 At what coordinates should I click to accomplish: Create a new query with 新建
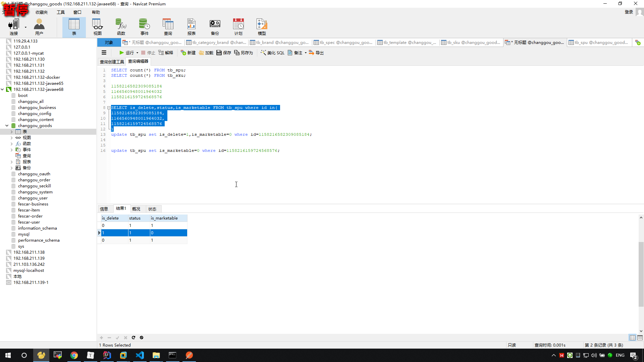click(x=188, y=53)
